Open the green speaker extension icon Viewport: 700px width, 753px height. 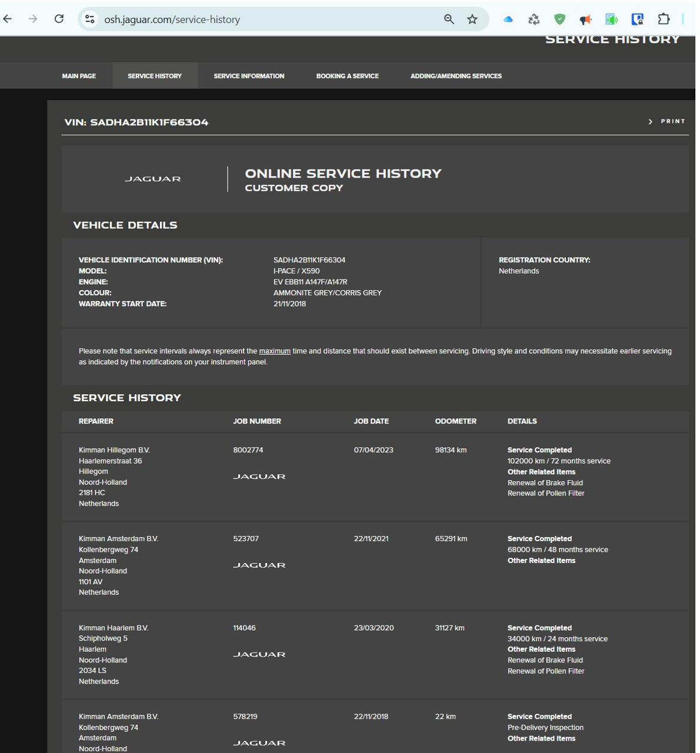[x=611, y=19]
